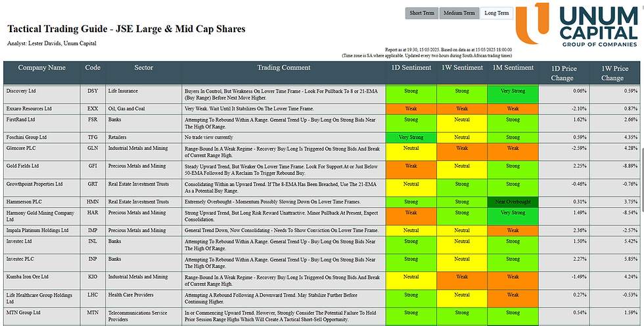Image resolution: width=644 pixels, height=326 pixels.
Task: Select Kumba Iron Ore Ltd name
Action: 27,277
